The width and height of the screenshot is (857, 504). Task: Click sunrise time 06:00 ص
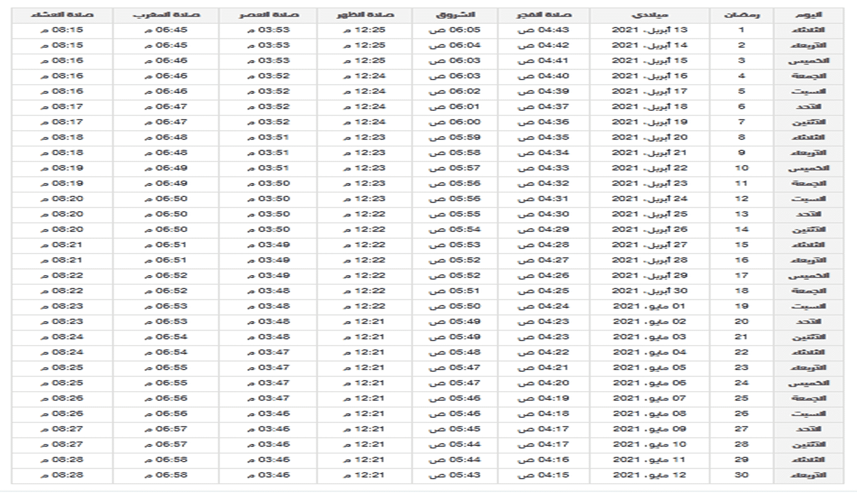pyautogui.click(x=455, y=122)
